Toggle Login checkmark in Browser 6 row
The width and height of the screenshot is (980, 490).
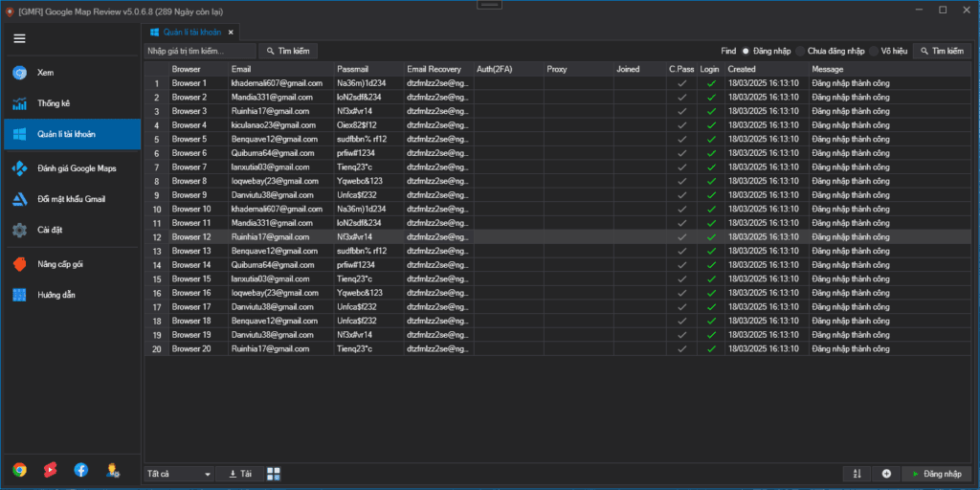pos(711,153)
